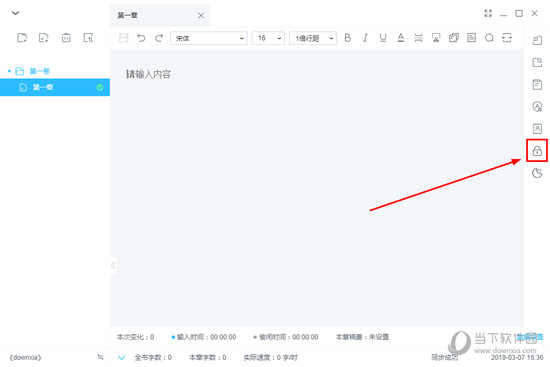Click the lock icon in right sidebar
Image resolution: width=550 pixels, height=367 pixels.
pos(537,151)
